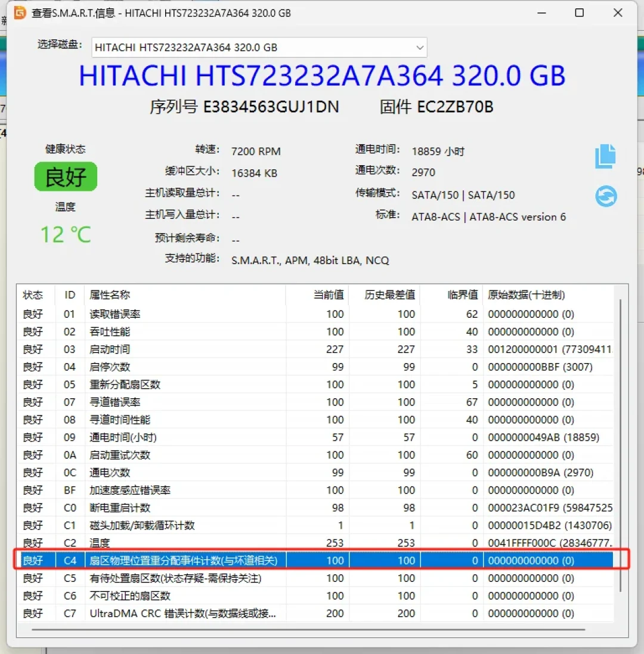
Task: Click the green 良好 health status badge
Action: [66, 177]
